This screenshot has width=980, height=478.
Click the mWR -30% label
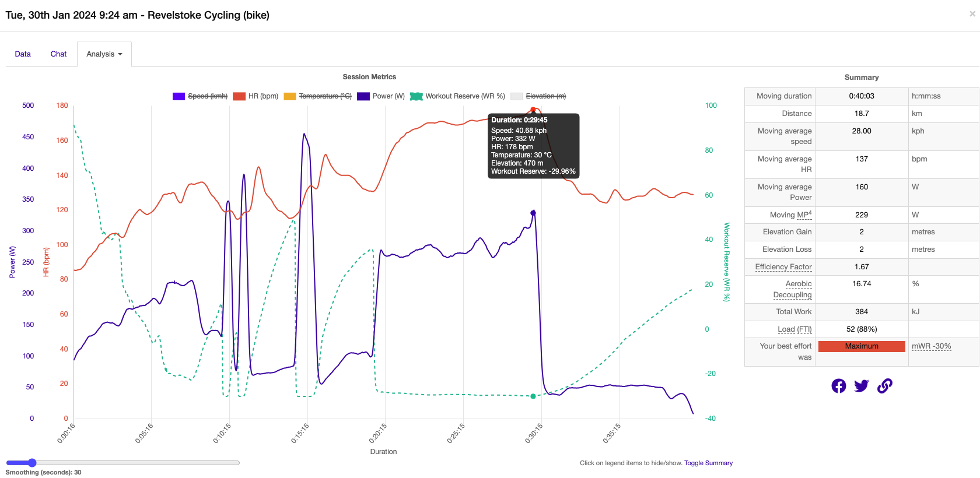point(931,346)
